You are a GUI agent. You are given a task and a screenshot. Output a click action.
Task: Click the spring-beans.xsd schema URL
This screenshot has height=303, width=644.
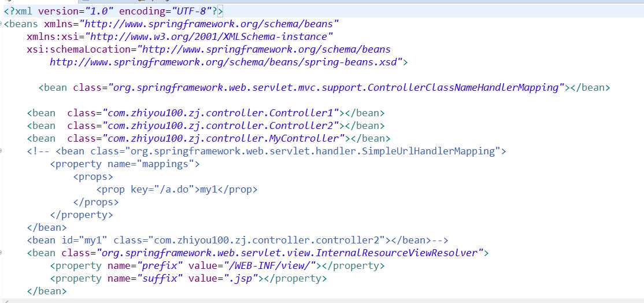pyautogui.click(x=224, y=62)
